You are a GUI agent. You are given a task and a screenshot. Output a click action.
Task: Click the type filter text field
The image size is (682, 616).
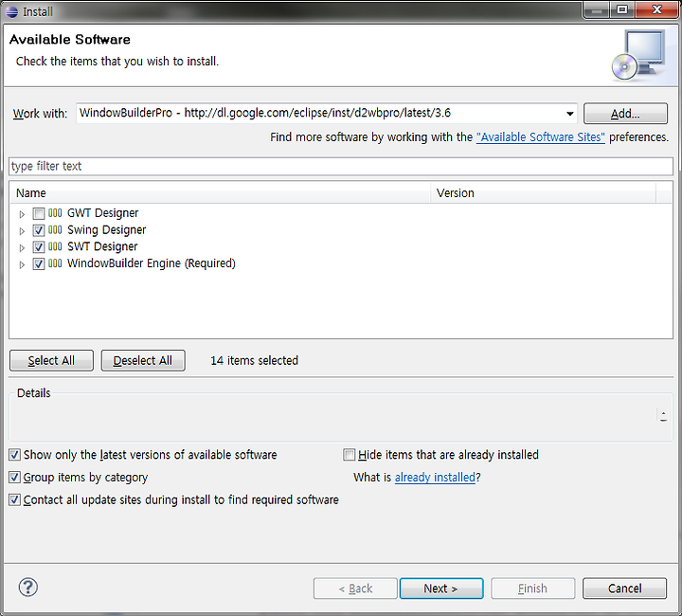click(341, 166)
